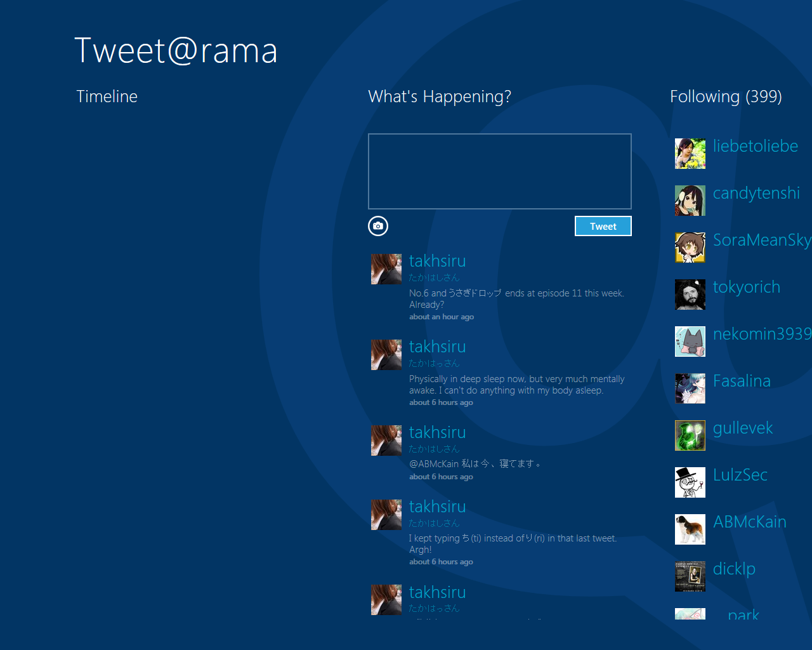
Task: Click timestamp under 'I kept typing' tweet
Action: [x=441, y=562]
